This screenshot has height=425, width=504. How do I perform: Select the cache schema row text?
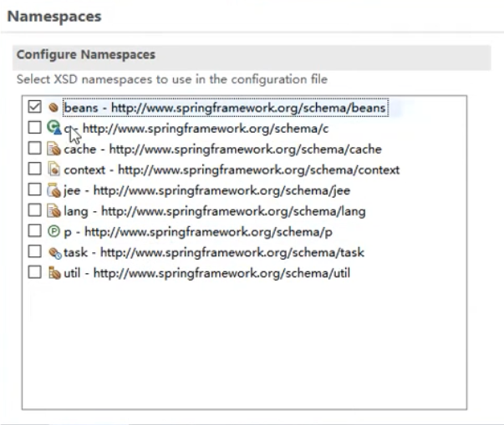pyautogui.click(x=222, y=149)
